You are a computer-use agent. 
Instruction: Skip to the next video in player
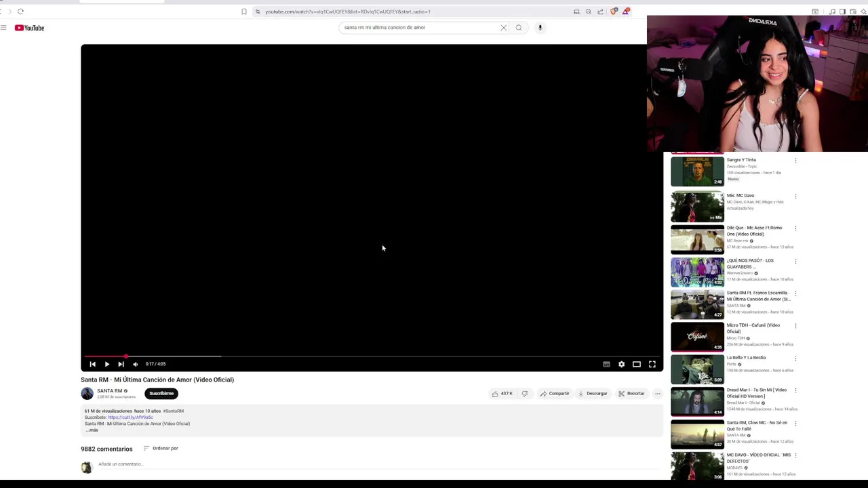(x=121, y=364)
